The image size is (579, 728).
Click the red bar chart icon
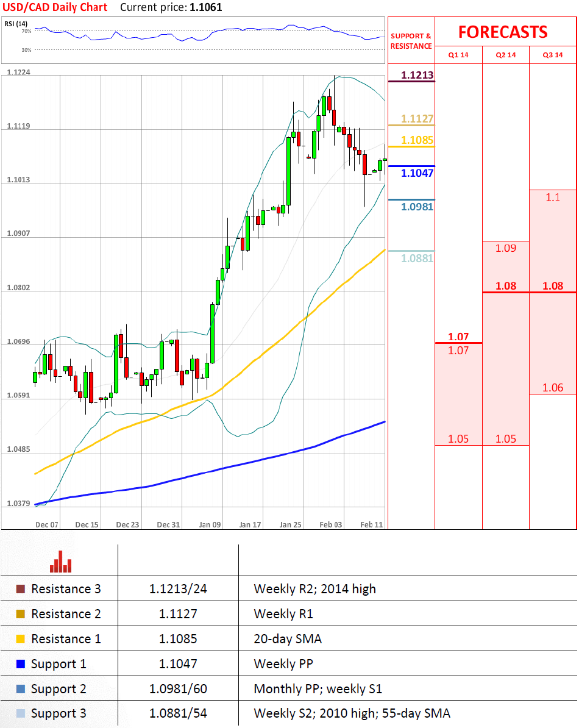pyautogui.click(x=61, y=562)
